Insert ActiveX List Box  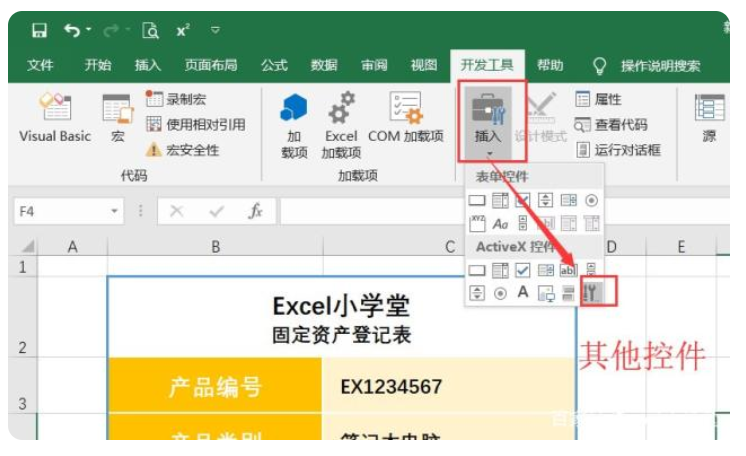click(546, 270)
